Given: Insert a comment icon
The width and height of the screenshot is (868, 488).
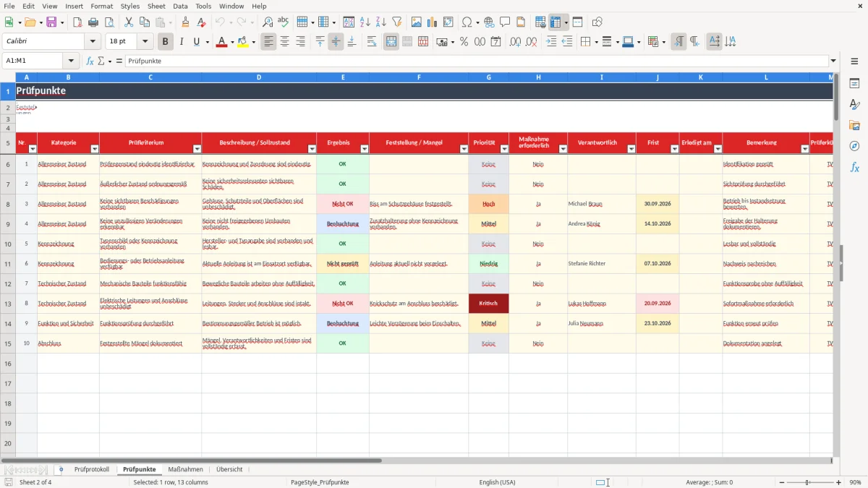Looking at the screenshot, I should (505, 22).
